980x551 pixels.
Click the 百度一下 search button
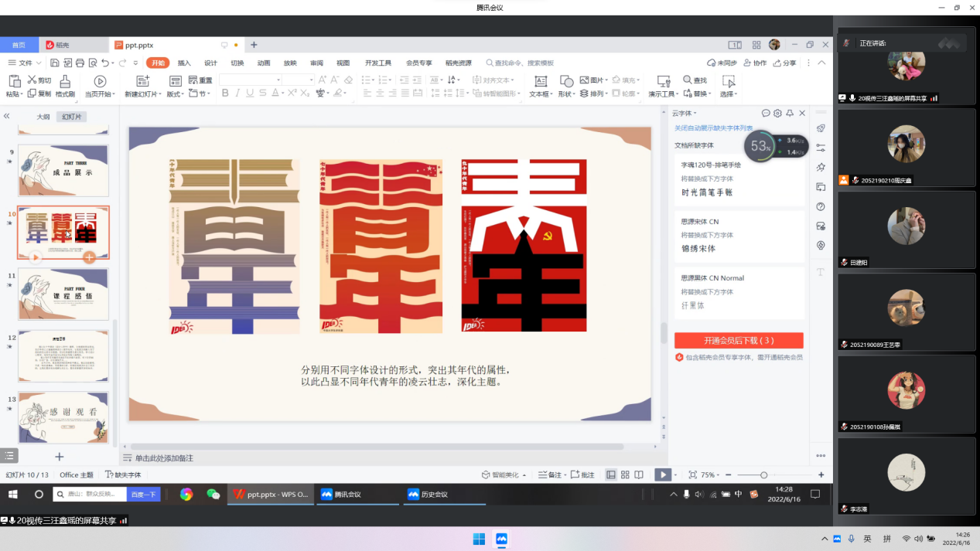tap(143, 495)
